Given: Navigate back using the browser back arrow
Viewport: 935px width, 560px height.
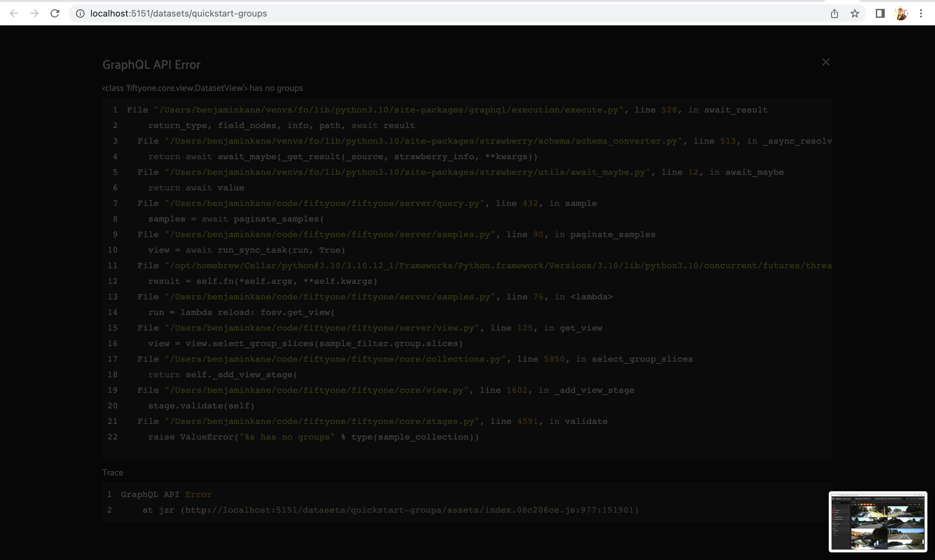Looking at the screenshot, I should [x=14, y=13].
